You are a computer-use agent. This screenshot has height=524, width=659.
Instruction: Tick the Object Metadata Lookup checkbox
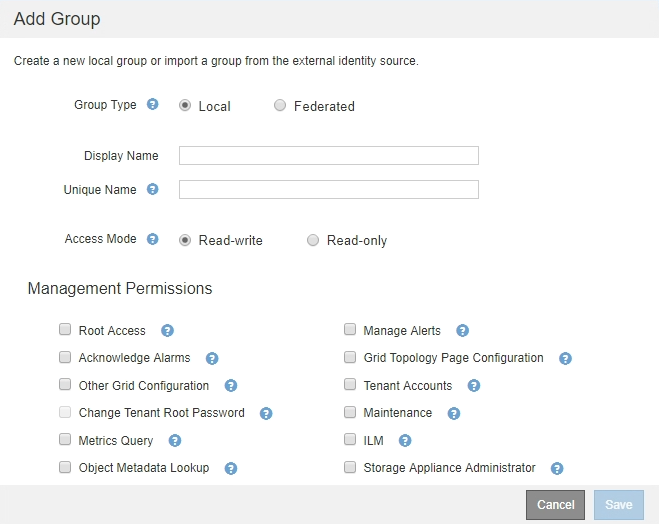tap(65, 467)
